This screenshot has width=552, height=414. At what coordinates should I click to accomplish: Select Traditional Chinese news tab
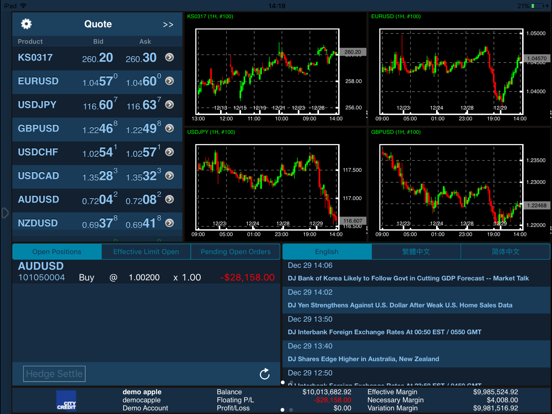(x=416, y=252)
